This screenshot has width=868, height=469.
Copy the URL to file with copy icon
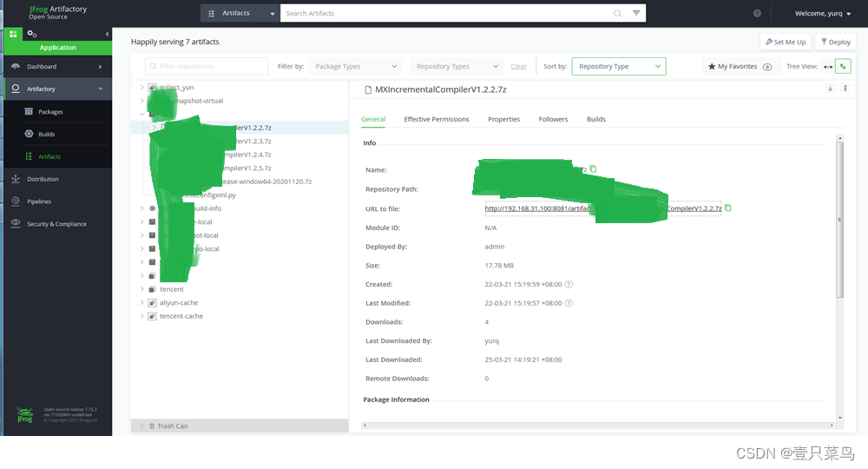pos(728,208)
